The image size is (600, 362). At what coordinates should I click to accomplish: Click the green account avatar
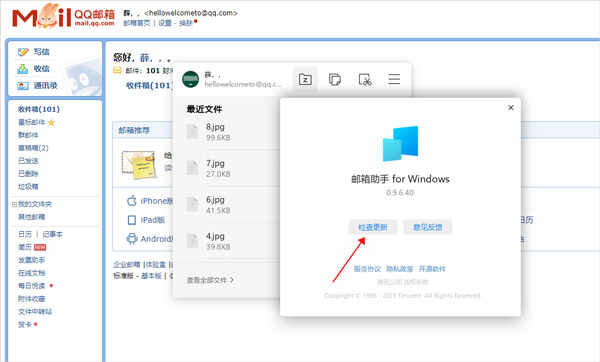[191, 79]
